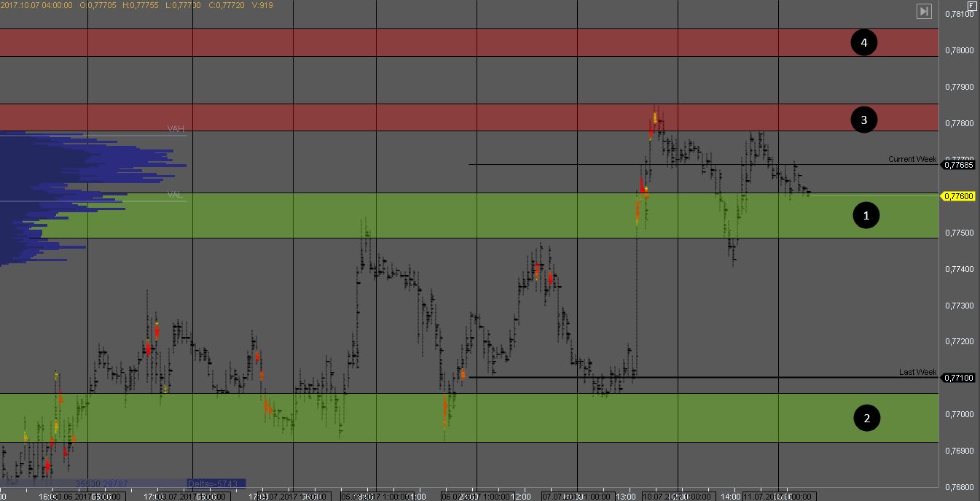The width and height of the screenshot is (980, 501).
Task: Click the black circle marker numbered 4
Action: click(x=864, y=43)
